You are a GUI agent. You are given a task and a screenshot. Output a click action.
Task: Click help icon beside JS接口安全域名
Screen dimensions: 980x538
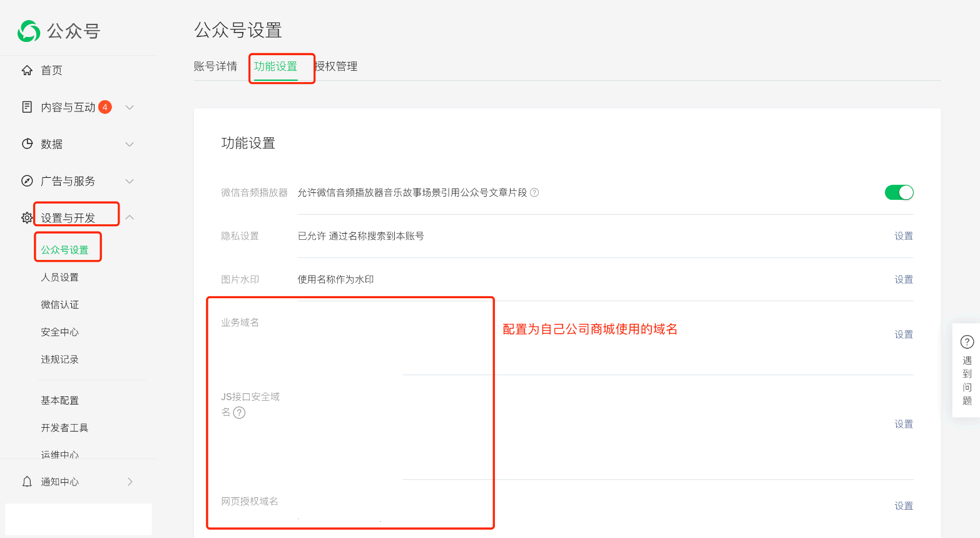point(239,413)
